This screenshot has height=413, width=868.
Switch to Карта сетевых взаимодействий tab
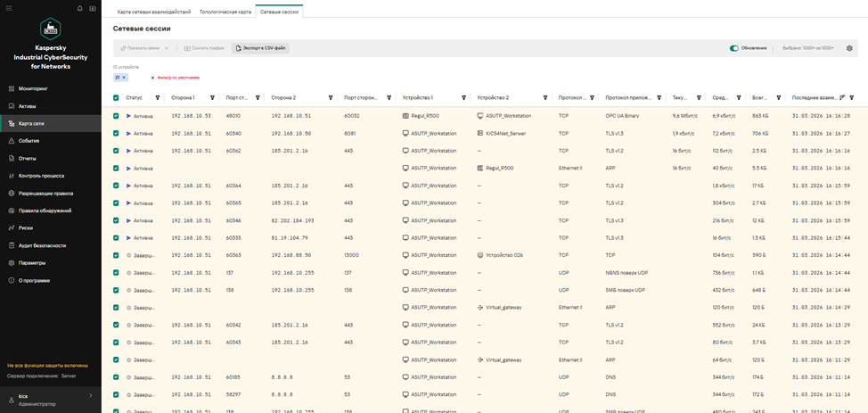coord(154,12)
